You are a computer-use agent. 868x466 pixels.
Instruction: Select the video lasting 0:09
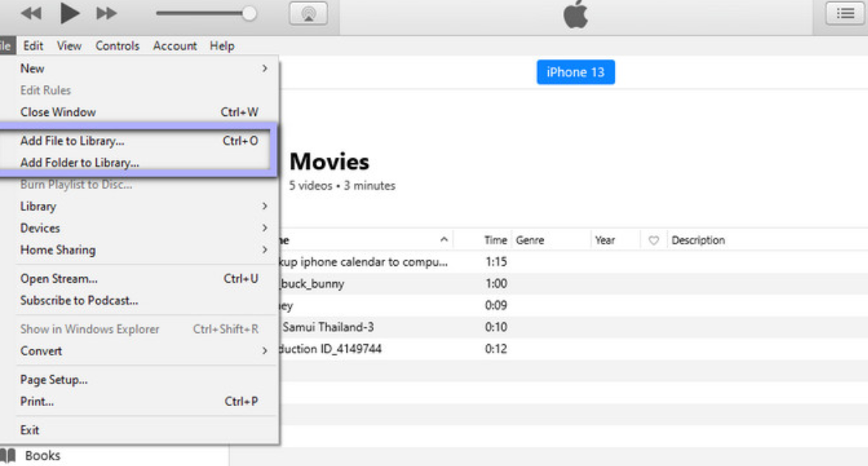pos(573,306)
